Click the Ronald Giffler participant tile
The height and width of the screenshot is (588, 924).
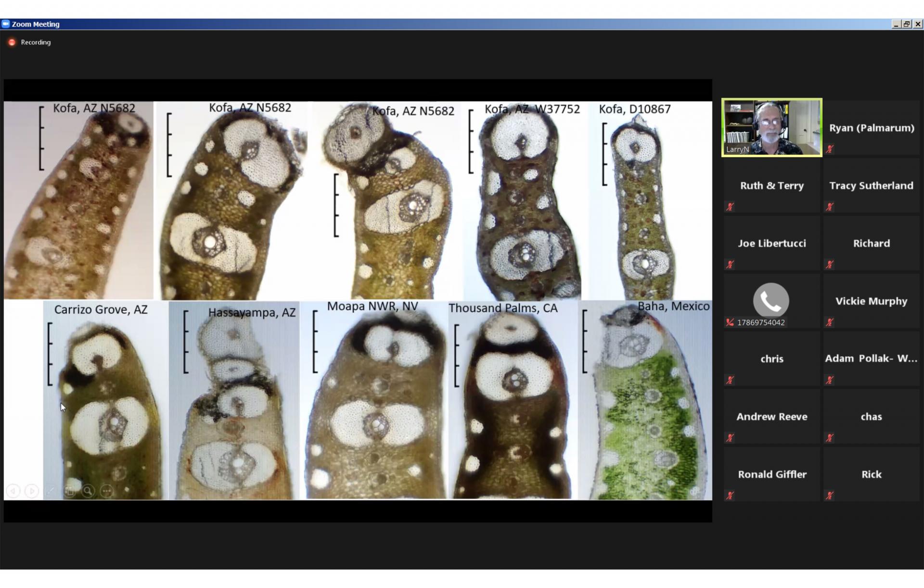point(771,474)
